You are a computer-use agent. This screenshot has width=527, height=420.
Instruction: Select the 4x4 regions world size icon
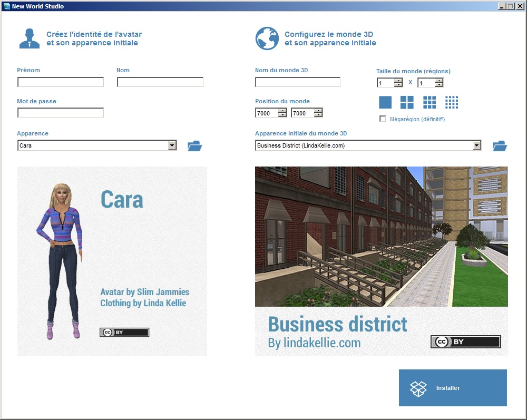click(452, 102)
